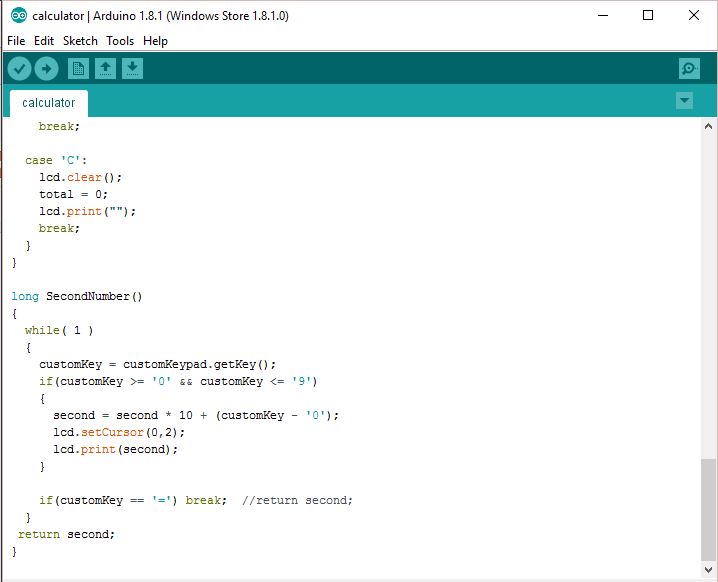The image size is (718, 582).
Task: Close the Arduino window
Action: (x=694, y=15)
